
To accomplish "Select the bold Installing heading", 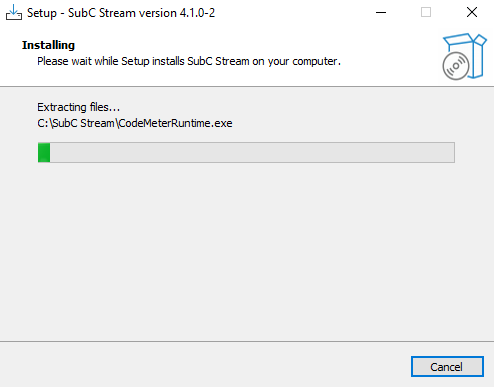I will [48, 45].
